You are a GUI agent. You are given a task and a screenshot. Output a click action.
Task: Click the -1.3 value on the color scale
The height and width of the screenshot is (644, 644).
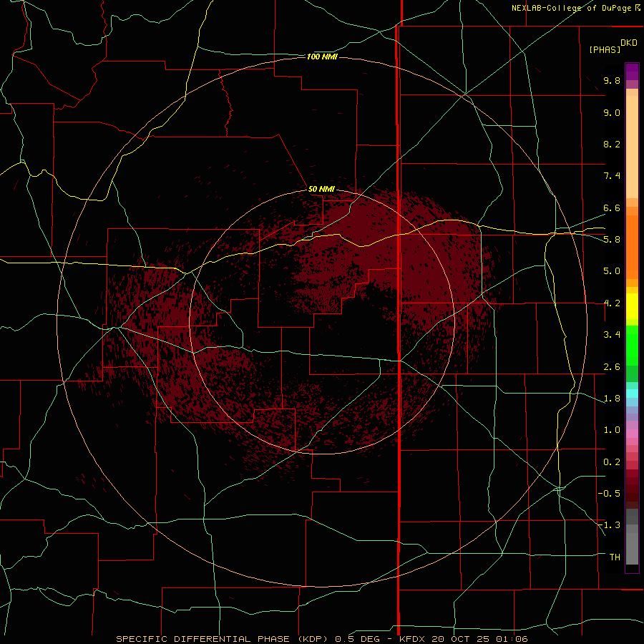(609, 525)
